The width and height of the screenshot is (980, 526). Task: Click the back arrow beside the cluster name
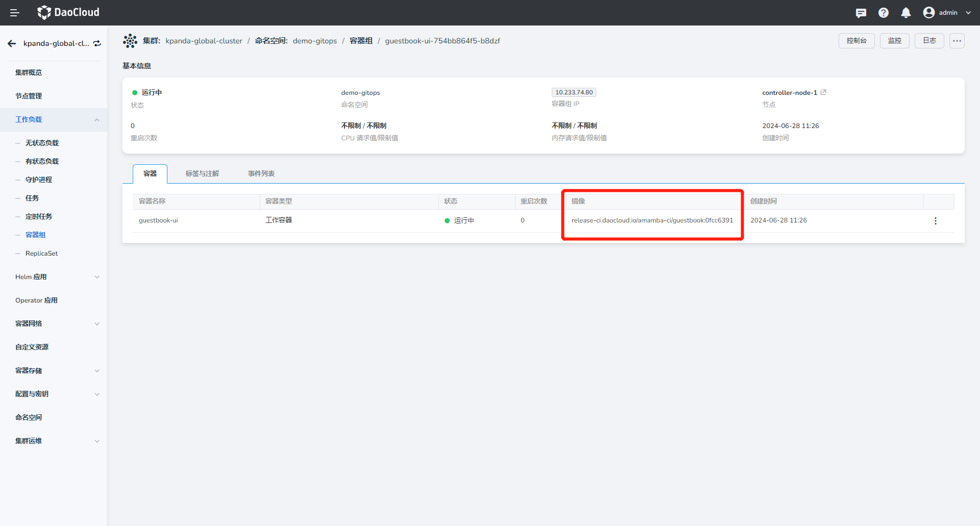[x=12, y=44]
